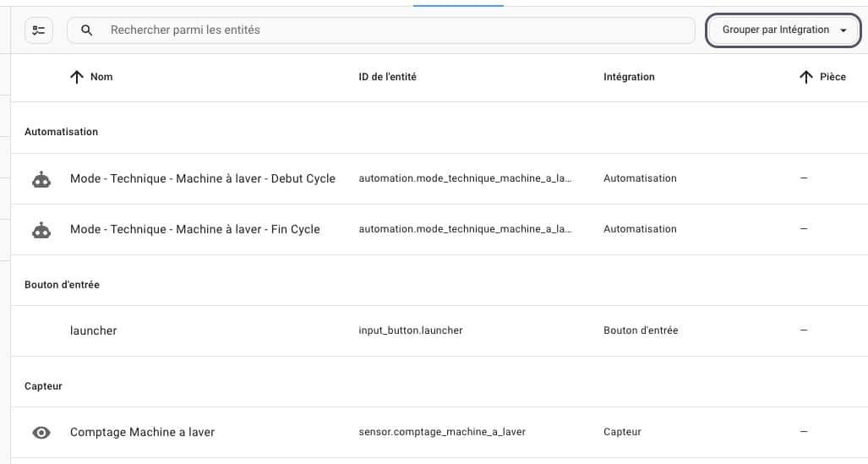Open the Grouper par Intégration dropdown

[x=783, y=30]
